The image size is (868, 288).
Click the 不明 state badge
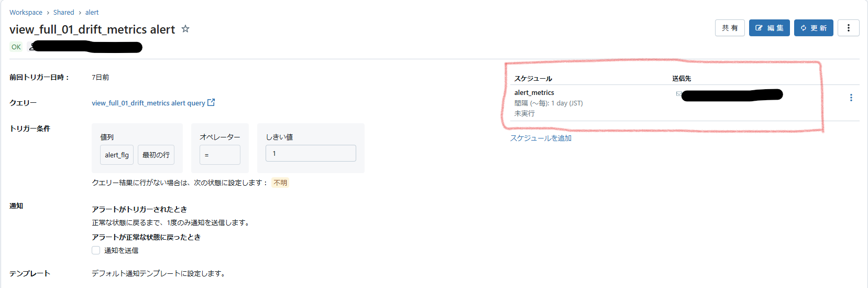coord(280,183)
